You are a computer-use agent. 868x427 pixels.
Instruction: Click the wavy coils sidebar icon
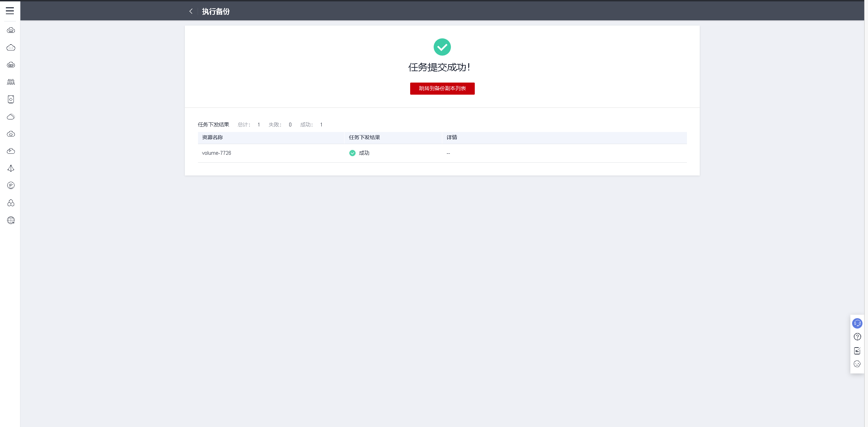(x=11, y=82)
